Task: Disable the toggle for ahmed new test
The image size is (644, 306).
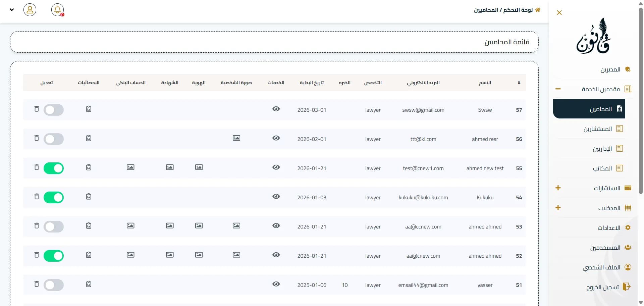Action: [54, 168]
